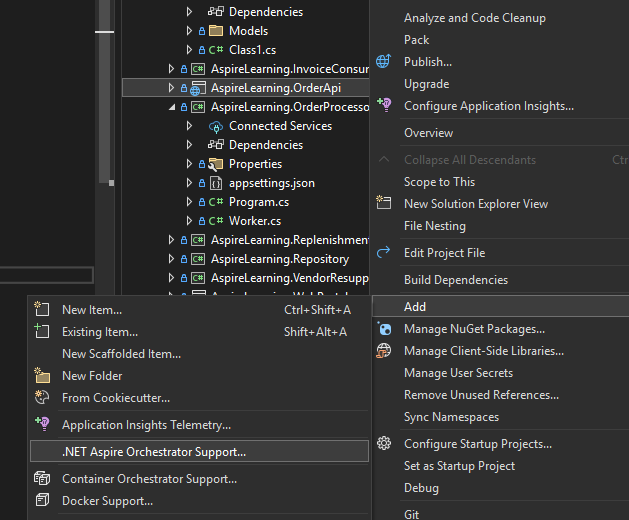Select Analyze and Code Cleanup
This screenshot has width=629, height=520.
pyautogui.click(x=475, y=18)
